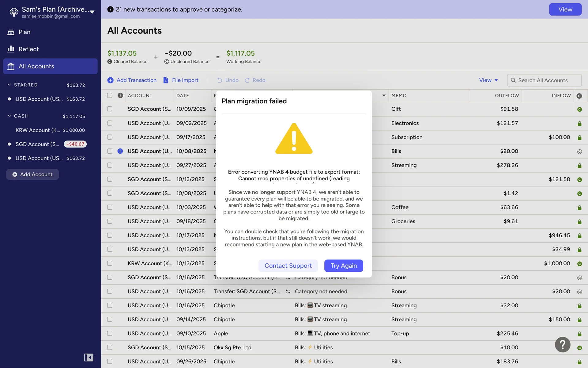Click the green cleared icon on Gift row

[x=579, y=109]
